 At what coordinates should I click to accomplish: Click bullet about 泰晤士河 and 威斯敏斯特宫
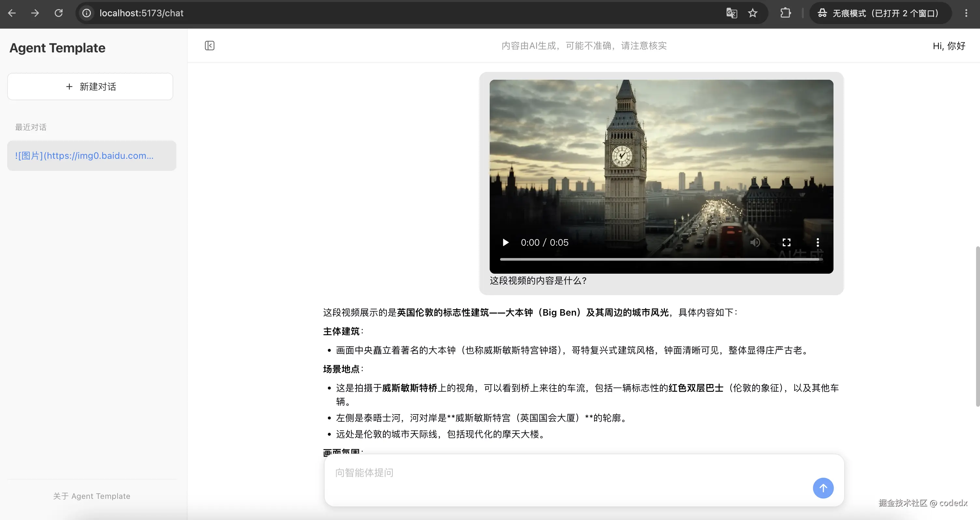(x=481, y=418)
